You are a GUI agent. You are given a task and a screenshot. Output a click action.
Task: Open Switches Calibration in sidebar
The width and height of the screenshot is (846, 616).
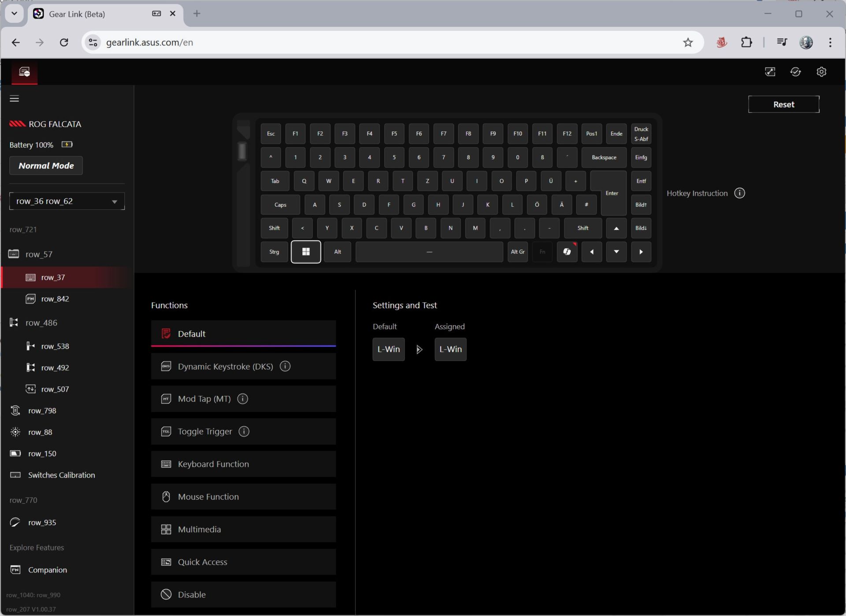click(61, 475)
